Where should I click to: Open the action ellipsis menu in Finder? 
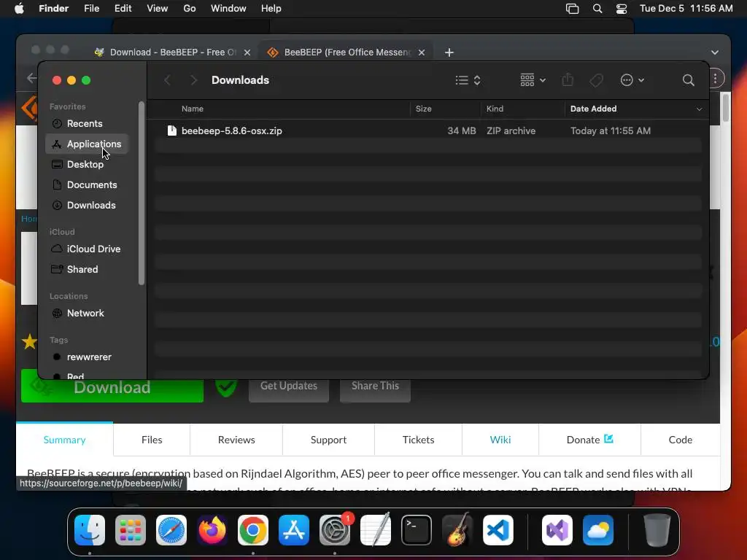coord(632,80)
